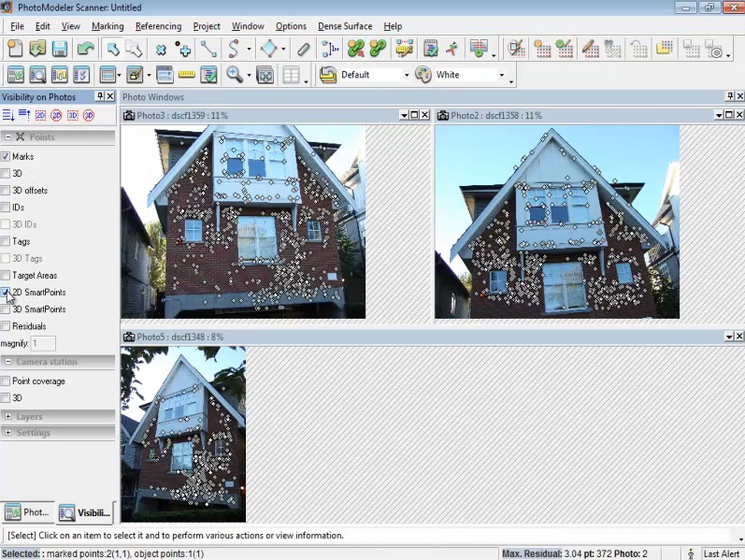Screen dimensions: 745x560
Task: Enable the Residuals checkbox
Action: coord(6,326)
